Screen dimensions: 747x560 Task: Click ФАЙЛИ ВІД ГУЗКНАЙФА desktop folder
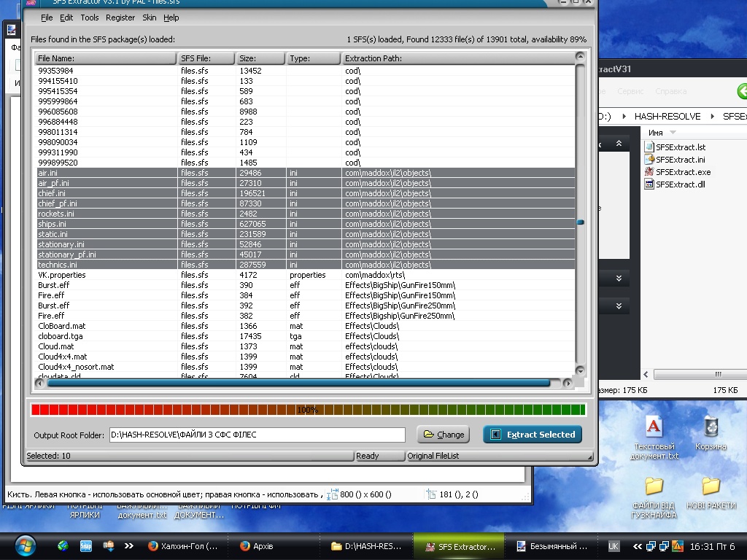[x=654, y=497]
